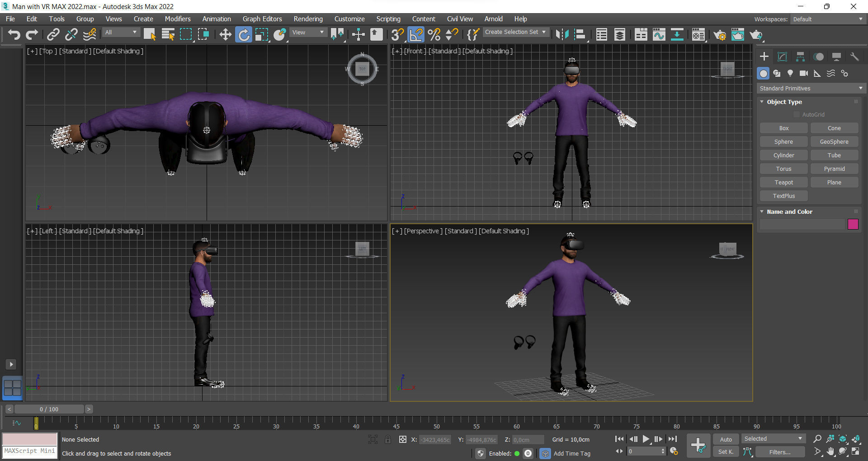Screen dimensions: 868x461
Task: Toggle Percent Snap button
Action: pyautogui.click(x=434, y=35)
